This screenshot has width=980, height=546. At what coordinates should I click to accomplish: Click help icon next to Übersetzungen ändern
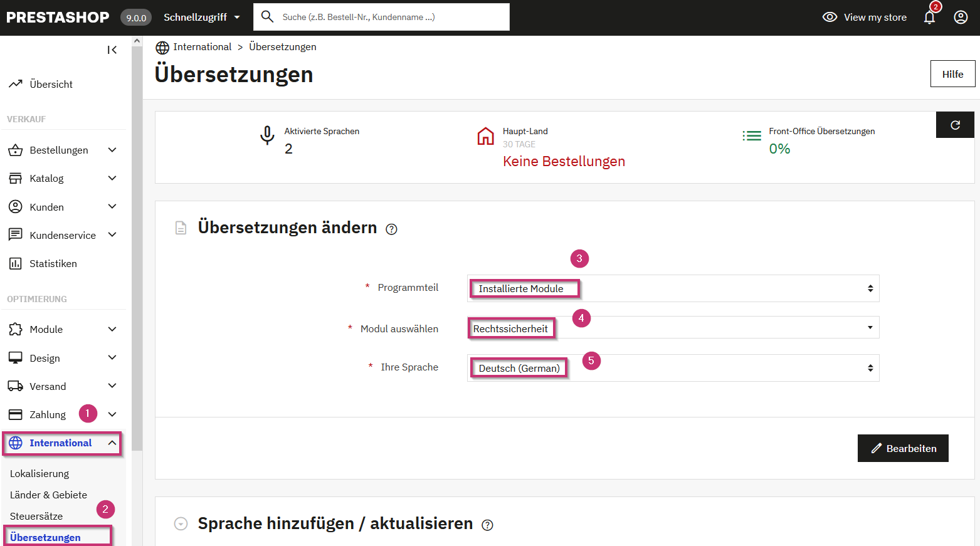click(x=391, y=229)
